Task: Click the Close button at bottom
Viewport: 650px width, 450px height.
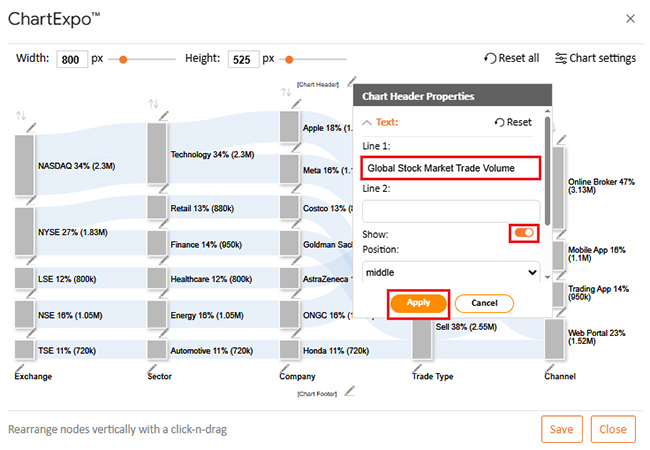Action: coord(612,429)
